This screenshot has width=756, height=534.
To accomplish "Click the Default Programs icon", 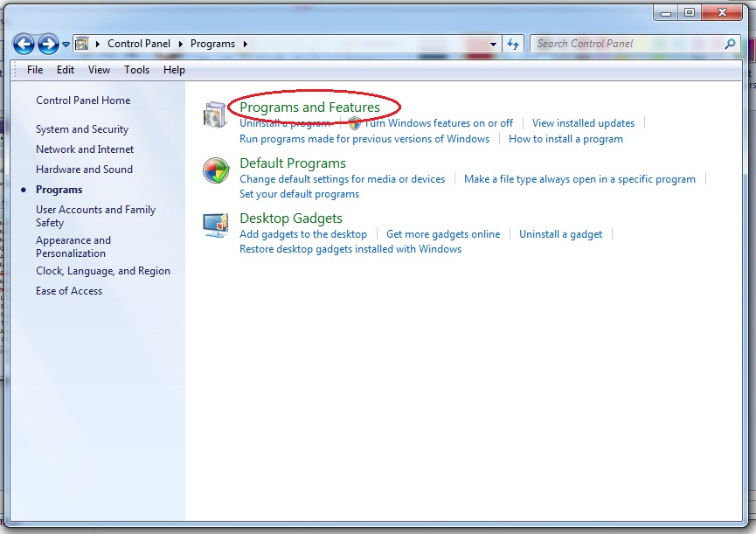I will (216, 170).
